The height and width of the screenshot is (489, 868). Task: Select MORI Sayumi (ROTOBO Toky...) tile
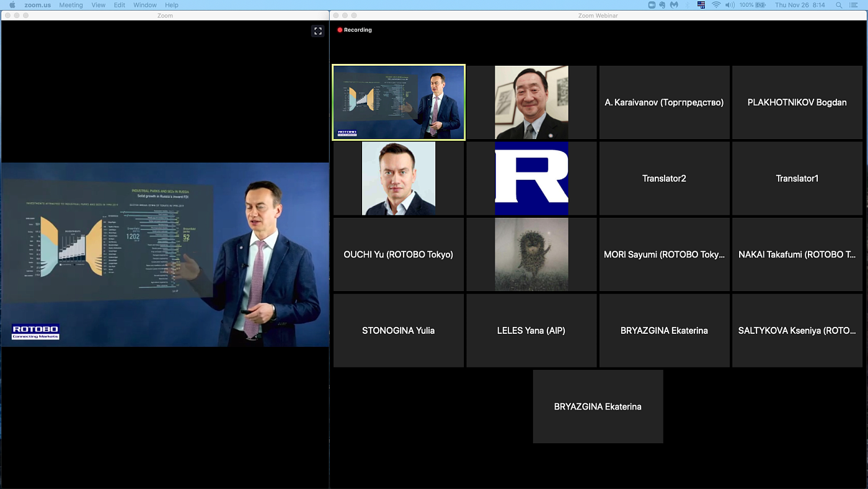(x=664, y=254)
